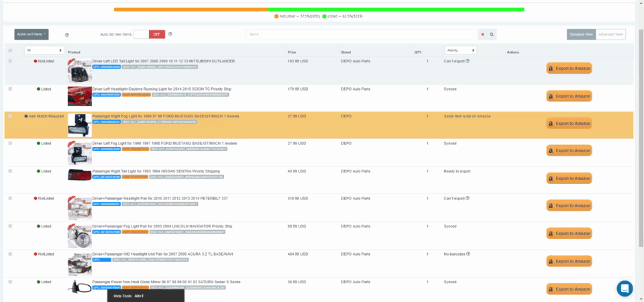Export LINCOLN NAVIGATOR fog light to Amazon
This screenshot has height=302, width=644.
click(569, 234)
